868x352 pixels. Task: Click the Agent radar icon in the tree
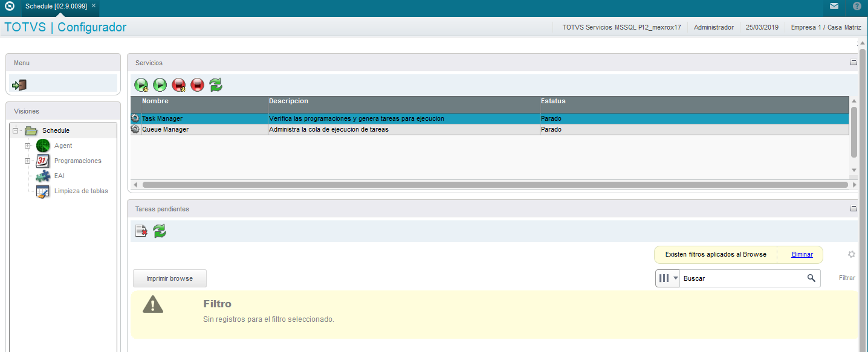[43, 146]
